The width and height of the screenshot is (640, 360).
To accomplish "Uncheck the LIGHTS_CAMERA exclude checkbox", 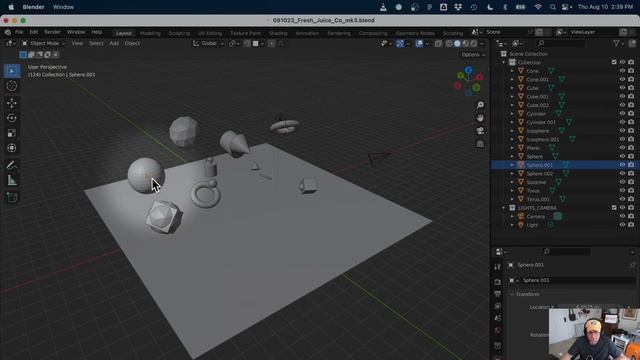I will click(614, 207).
